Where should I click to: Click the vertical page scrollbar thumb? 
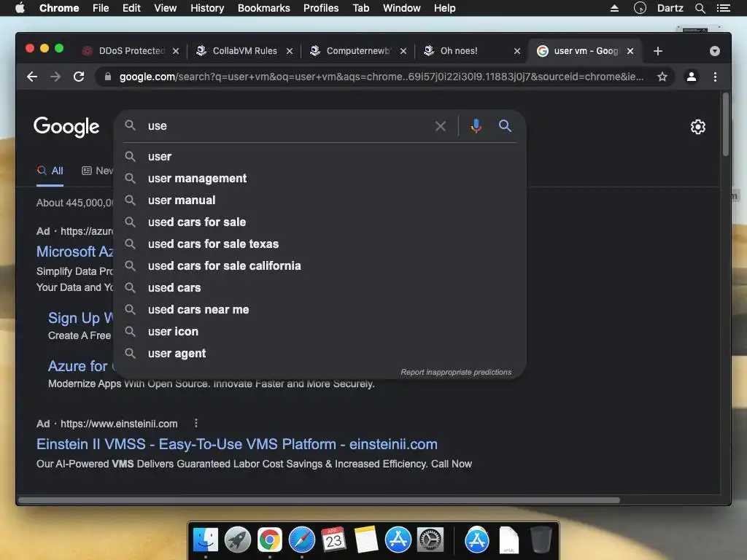click(725, 125)
